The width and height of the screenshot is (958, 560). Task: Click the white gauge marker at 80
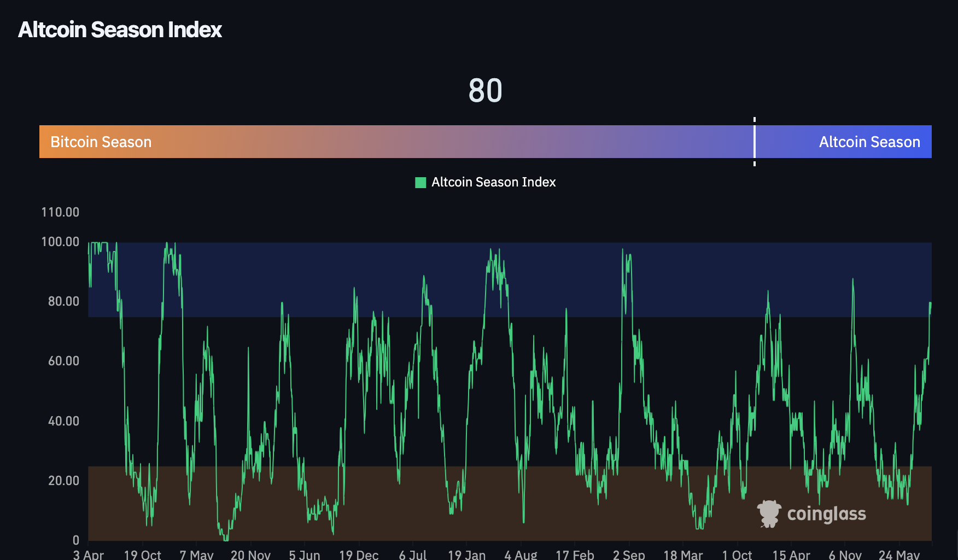[755, 142]
